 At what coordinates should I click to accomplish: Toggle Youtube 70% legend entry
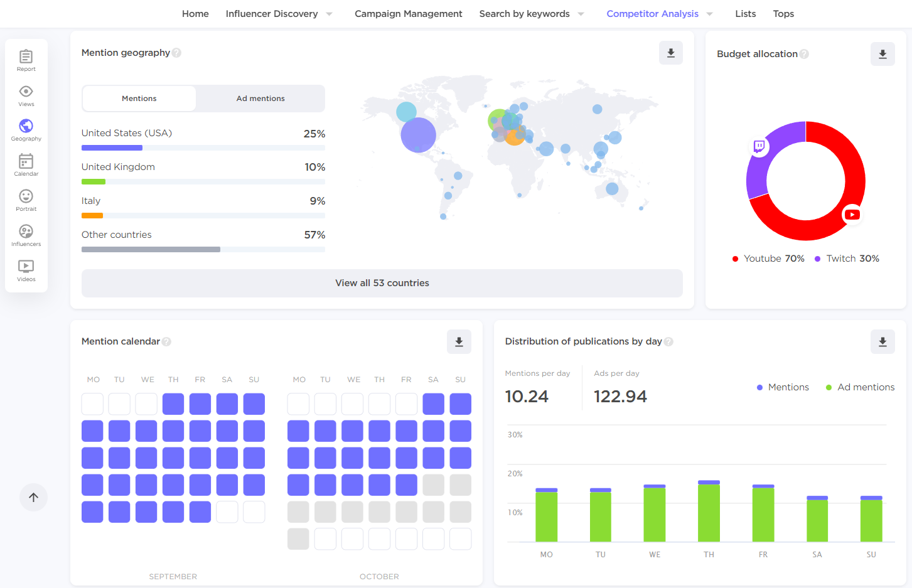pyautogui.click(x=768, y=259)
